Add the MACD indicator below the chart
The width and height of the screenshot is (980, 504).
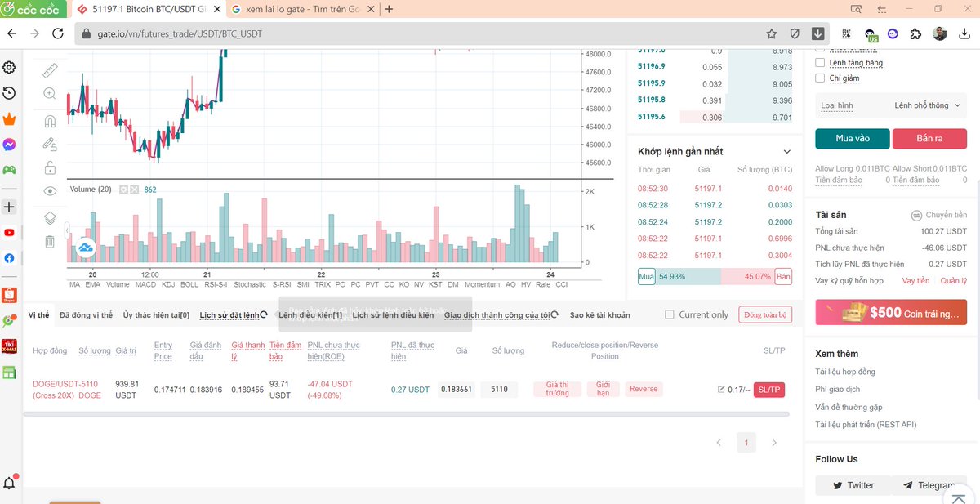[145, 285]
